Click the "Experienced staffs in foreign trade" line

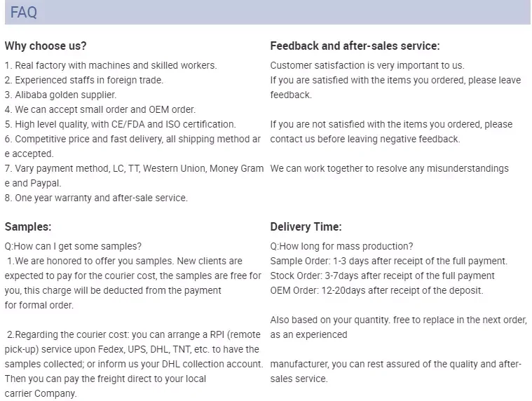point(84,80)
